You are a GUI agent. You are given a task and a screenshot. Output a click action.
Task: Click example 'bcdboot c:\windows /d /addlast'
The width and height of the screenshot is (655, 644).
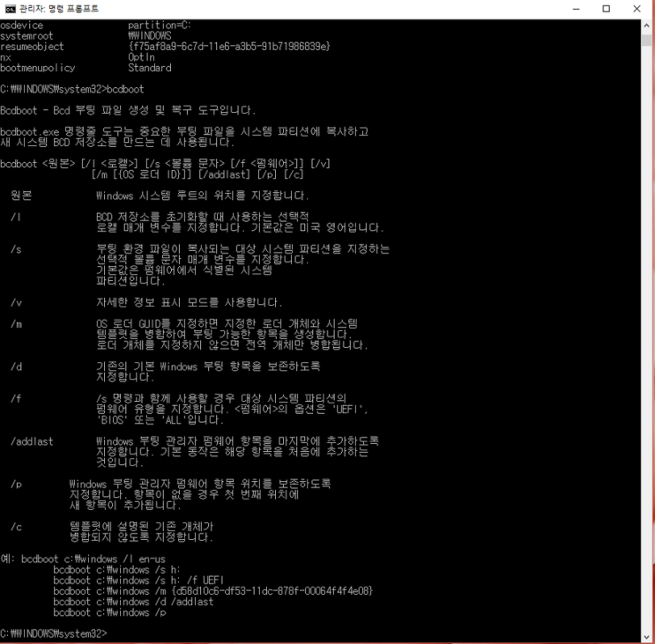coord(133,602)
